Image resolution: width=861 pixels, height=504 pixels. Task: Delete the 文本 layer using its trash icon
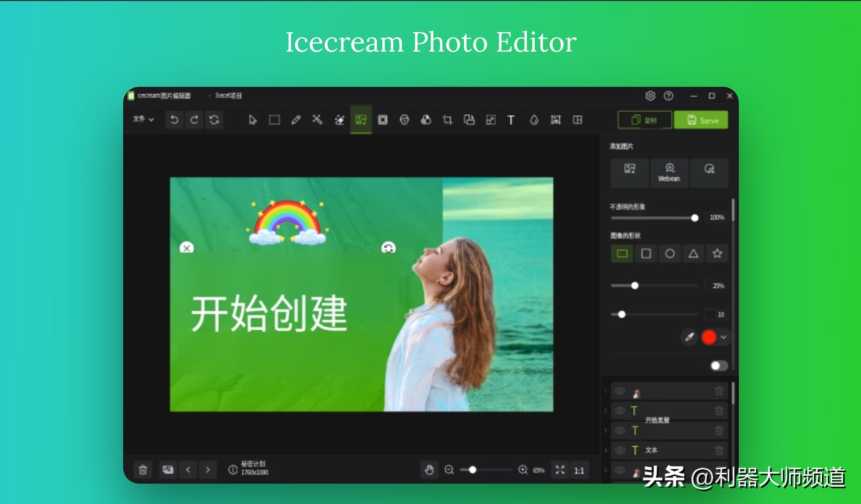point(718,450)
